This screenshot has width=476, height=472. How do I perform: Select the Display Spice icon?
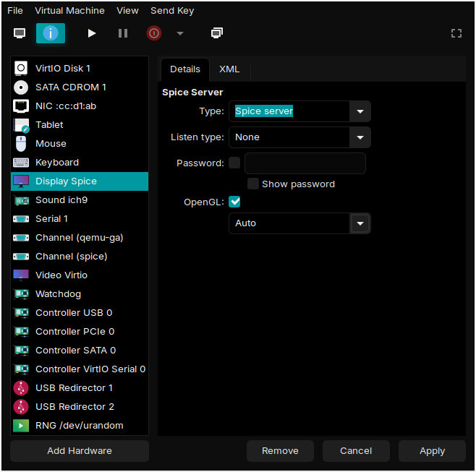[21, 181]
